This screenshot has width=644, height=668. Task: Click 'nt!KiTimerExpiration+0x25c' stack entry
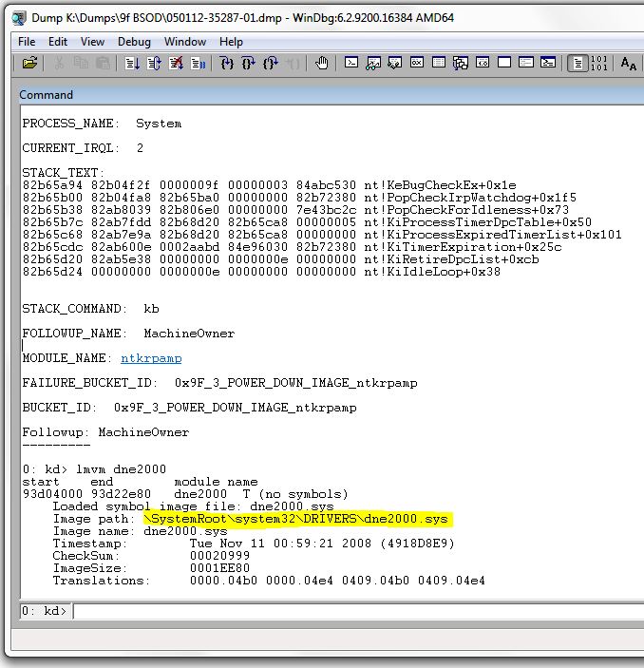[463, 247]
